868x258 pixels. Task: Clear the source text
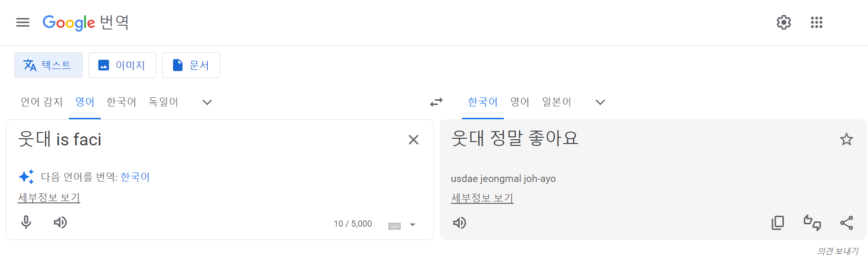pos(413,140)
